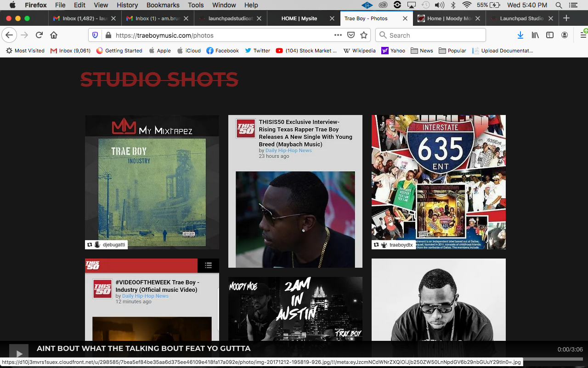Close the Trae Boy - Photos tab
Screen dimensions: 588x368
[x=405, y=18]
